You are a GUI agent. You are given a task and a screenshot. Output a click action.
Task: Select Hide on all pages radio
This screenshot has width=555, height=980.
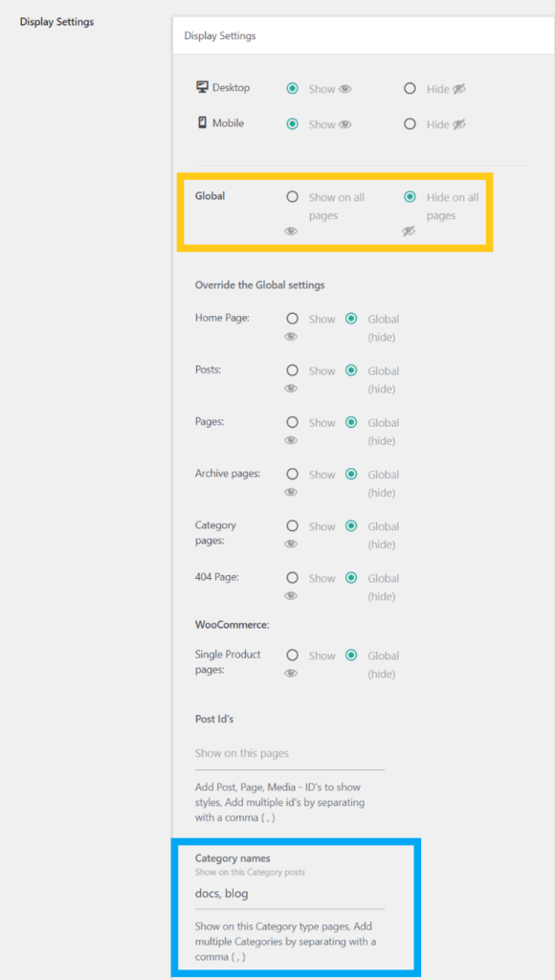pyautogui.click(x=410, y=197)
